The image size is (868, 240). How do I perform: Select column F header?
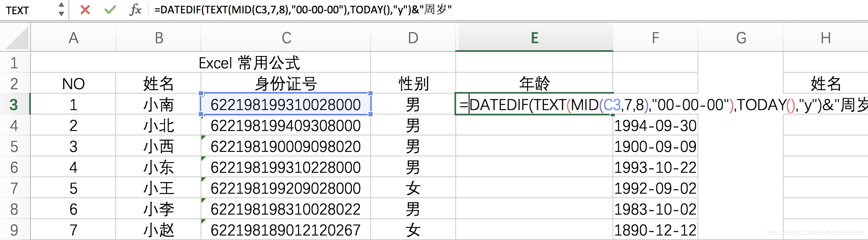point(655,38)
